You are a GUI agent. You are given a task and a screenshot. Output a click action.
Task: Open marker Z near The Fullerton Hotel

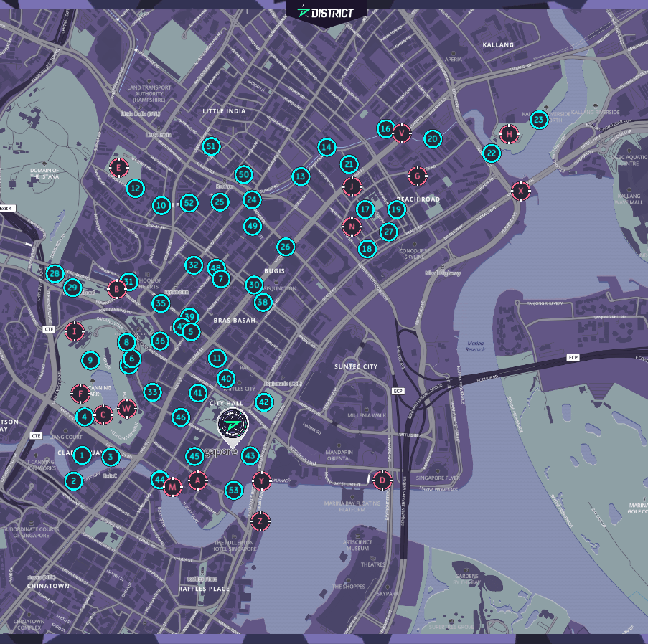coord(260,523)
